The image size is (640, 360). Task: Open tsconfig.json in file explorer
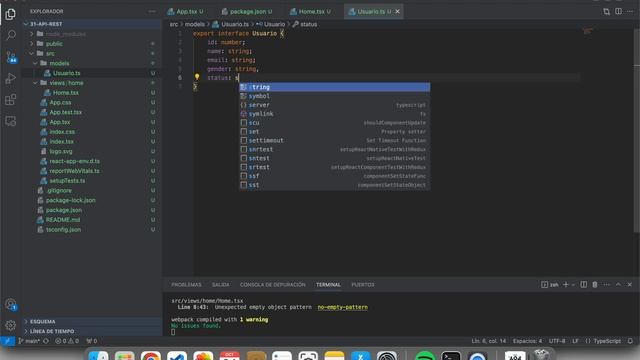pos(63,229)
